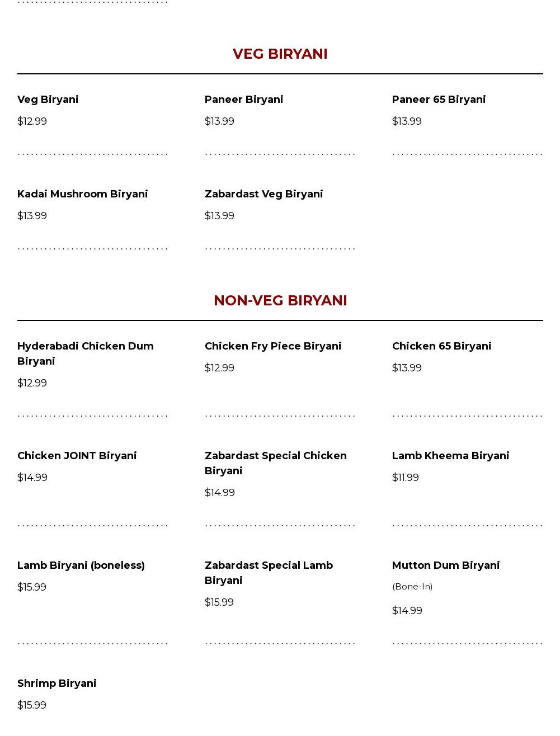Choose the Chicken 65 Biryani item
Screen dimensions: 560x736
pos(441,346)
